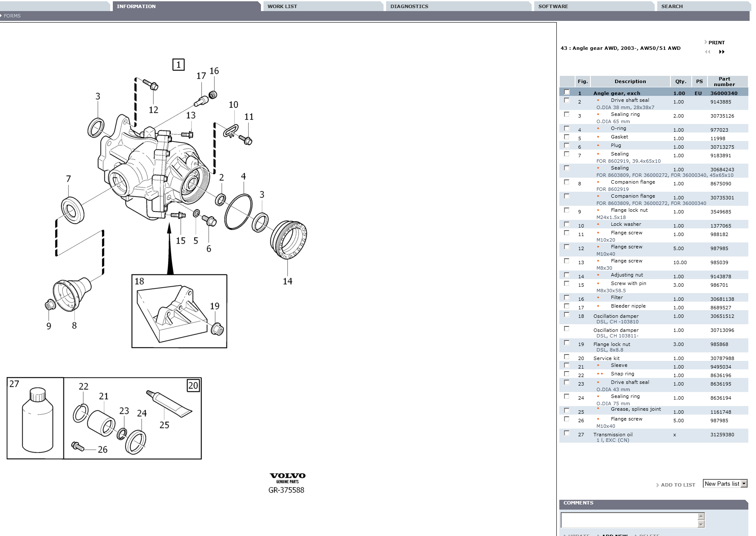
Task: Click the boxed number 1 diagram label
Action: click(x=178, y=65)
